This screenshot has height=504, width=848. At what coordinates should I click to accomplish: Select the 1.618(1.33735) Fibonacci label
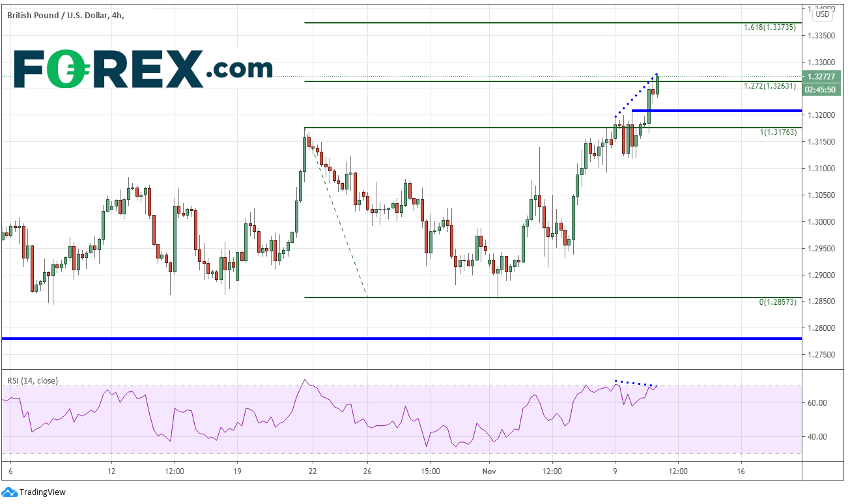coord(769,28)
